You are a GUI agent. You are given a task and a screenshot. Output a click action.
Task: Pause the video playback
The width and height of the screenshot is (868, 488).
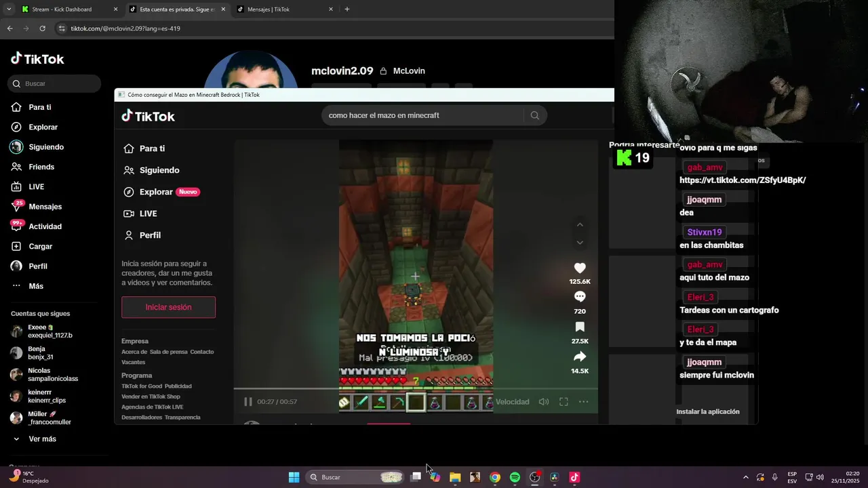coord(248,402)
